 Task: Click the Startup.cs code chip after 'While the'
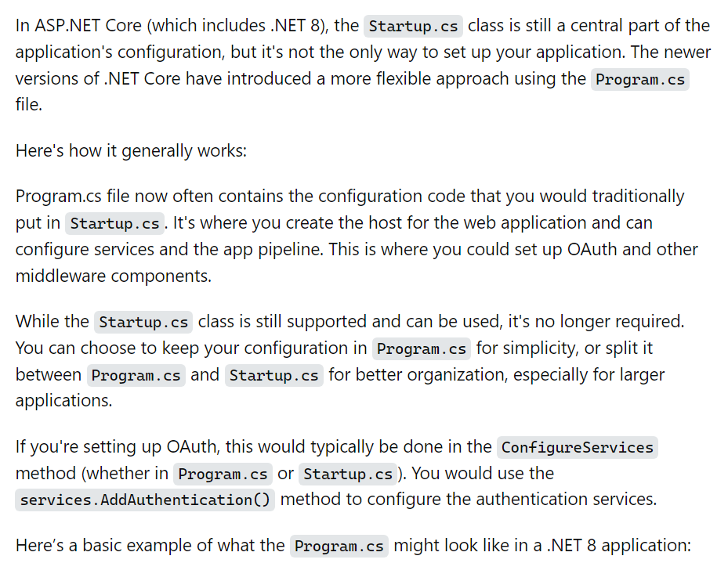143,322
